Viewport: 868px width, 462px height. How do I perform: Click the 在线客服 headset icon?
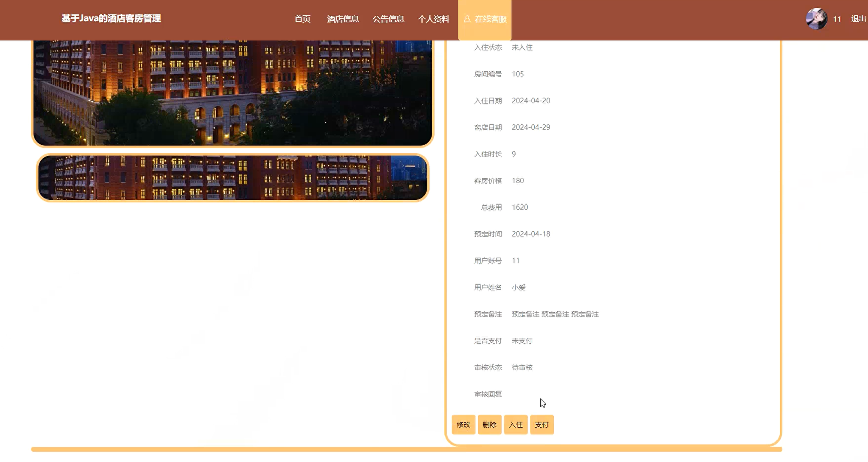coord(467,19)
